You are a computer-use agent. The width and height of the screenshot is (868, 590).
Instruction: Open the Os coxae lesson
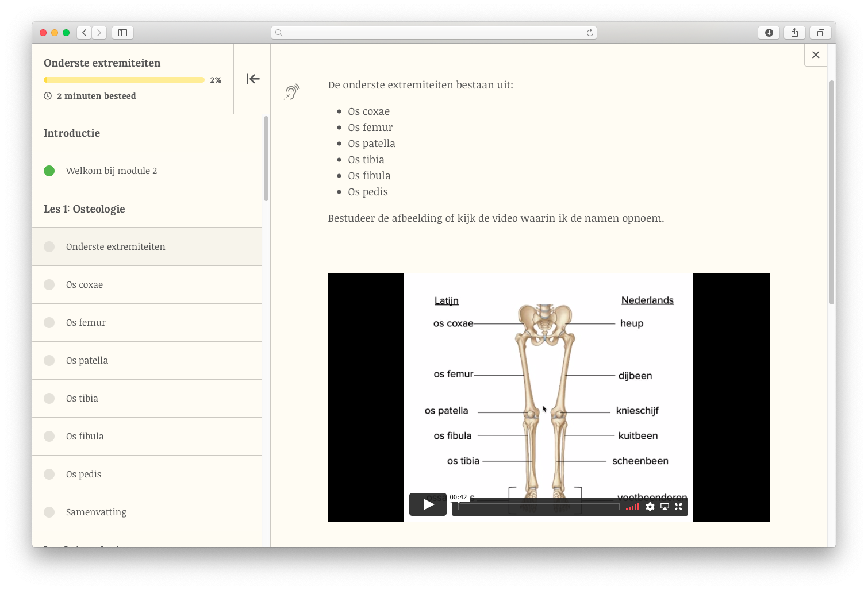[85, 285]
